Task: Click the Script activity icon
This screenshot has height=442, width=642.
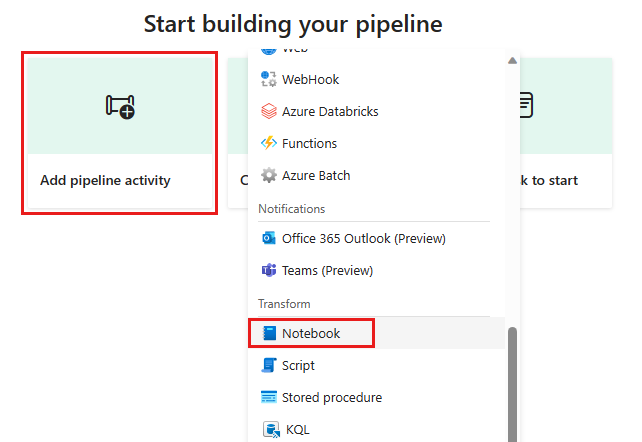Action: pos(268,365)
